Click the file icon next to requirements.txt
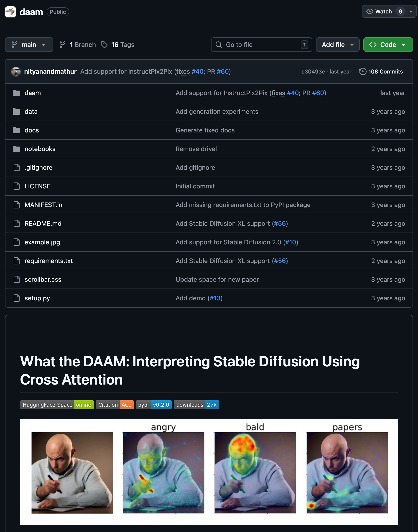The width and height of the screenshot is (418, 532). pos(17,261)
